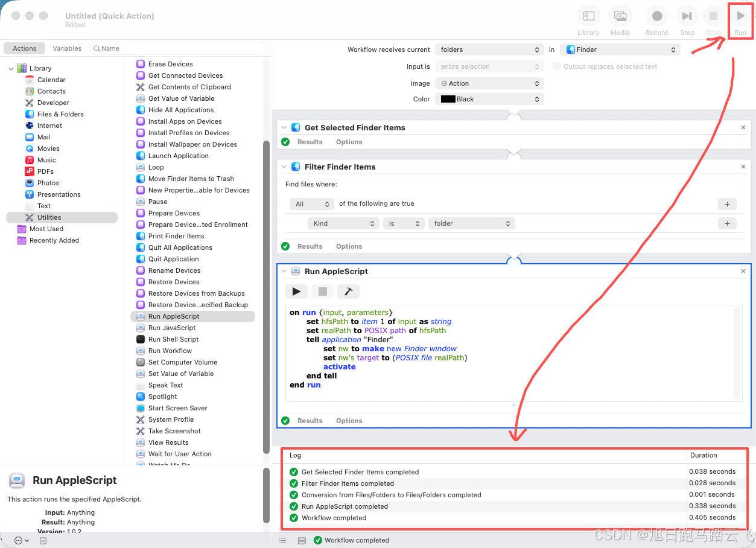Click the split view icon in status bar

tap(302, 541)
